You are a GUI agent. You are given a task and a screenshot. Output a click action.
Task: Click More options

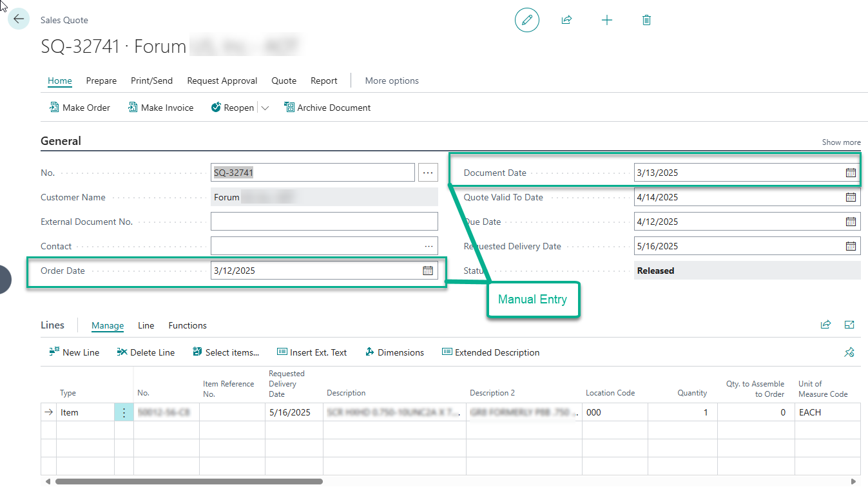(x=392, y=81)
